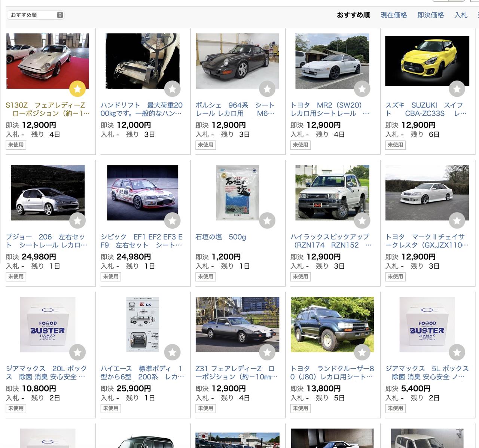Select the おすすめ順 sort tab
This screenshot has width=479, height=448.
pyautogui.click(x=353, y=15)
